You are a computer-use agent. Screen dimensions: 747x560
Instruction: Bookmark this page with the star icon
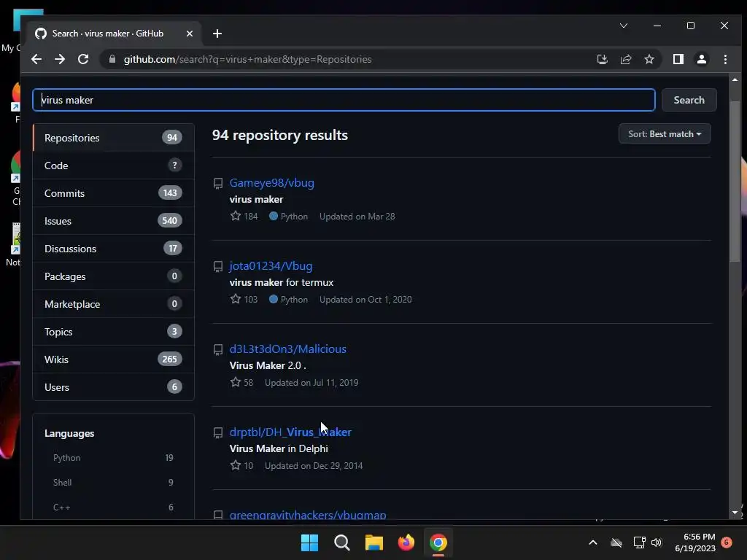649,59
